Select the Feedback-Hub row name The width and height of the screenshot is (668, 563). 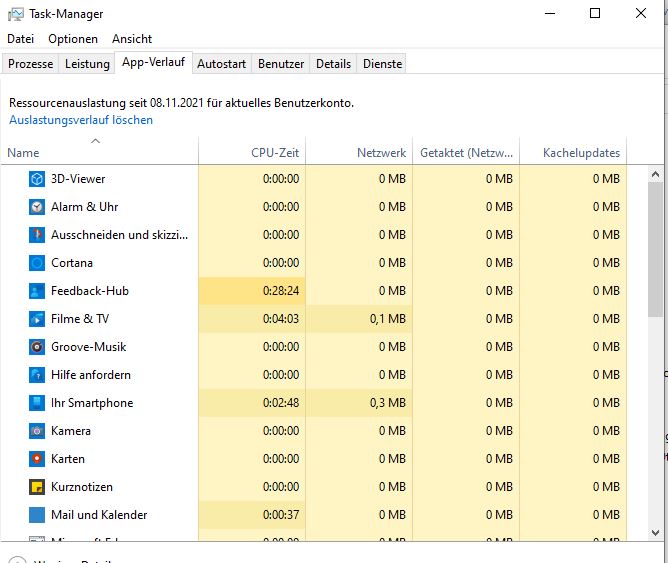click(89, 291)
